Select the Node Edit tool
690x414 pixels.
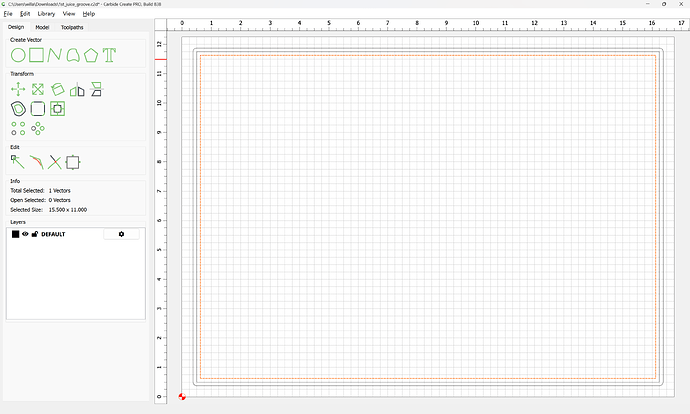point(17,161)
